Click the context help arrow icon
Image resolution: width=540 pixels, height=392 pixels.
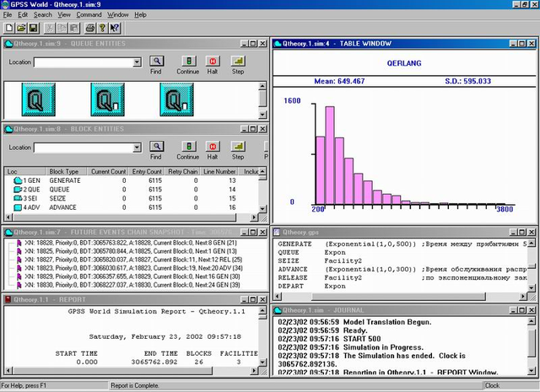(115, 28)
